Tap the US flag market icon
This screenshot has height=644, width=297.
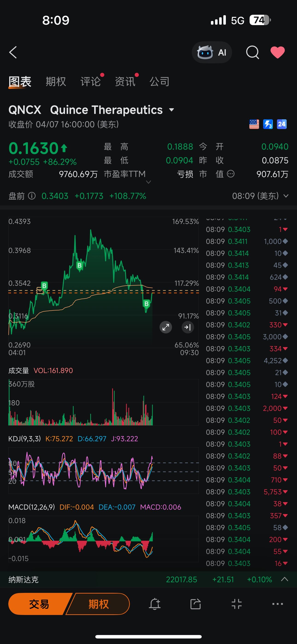tap(254, 124)
